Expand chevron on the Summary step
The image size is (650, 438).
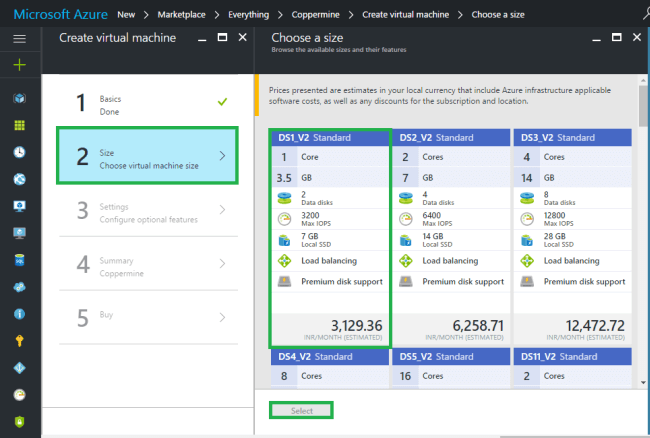click(223, 264)
